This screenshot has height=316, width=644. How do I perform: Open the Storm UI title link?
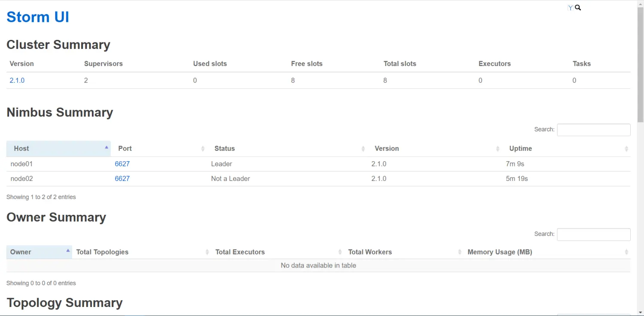(x=38, y=17)
